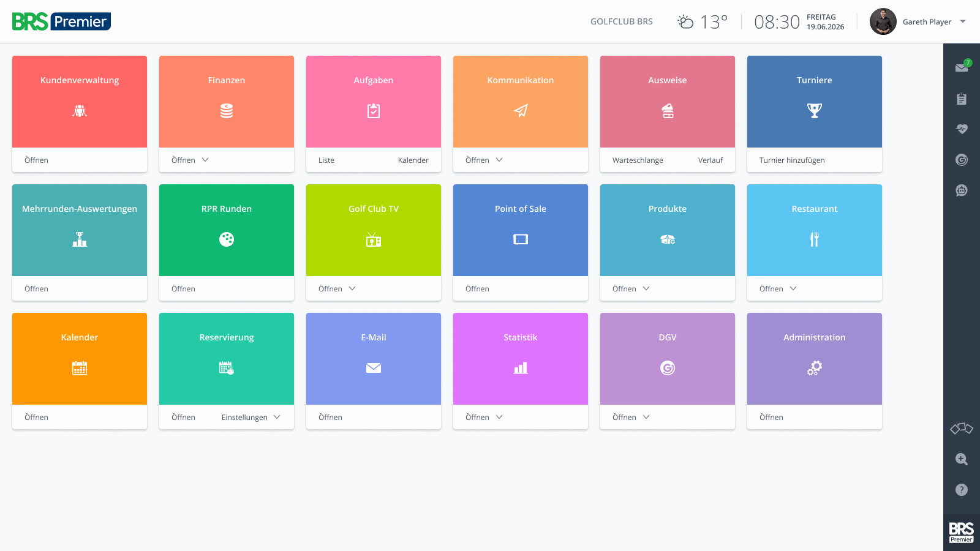Click the trophy icon on Turniere tile
This screenshot has width=980, height=551.
click(815, 111)
